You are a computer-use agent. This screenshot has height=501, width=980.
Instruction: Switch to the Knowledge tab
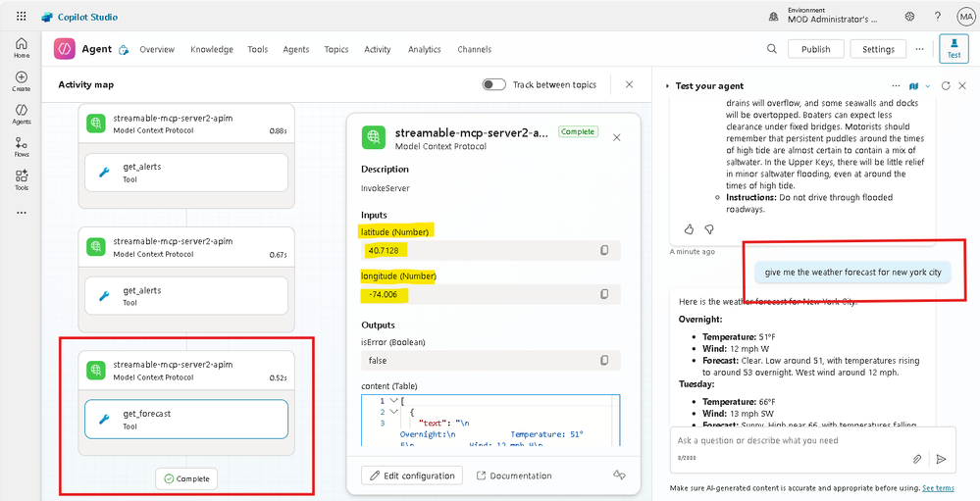click(x=212, y=49)
